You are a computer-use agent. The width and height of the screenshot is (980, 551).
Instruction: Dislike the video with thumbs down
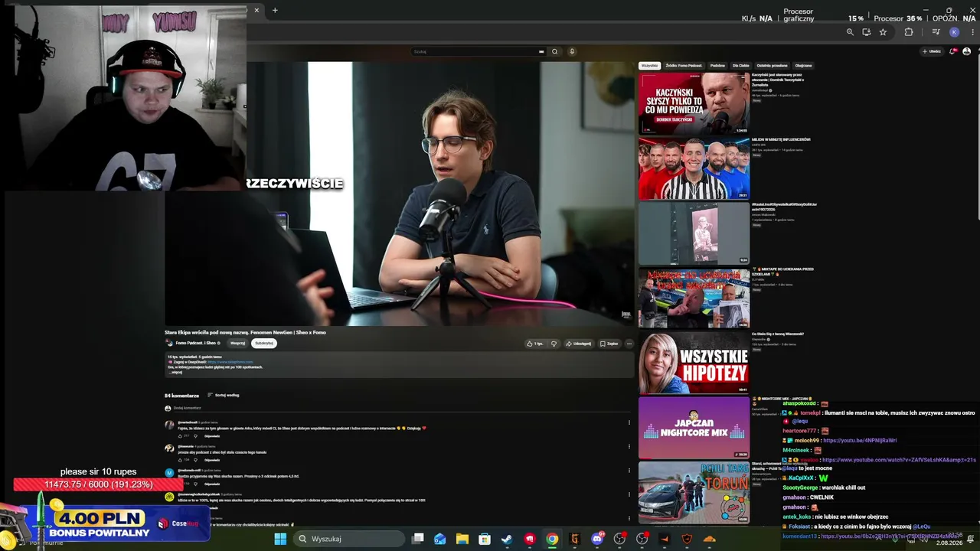pyautogui.click(x=554, y=344)
